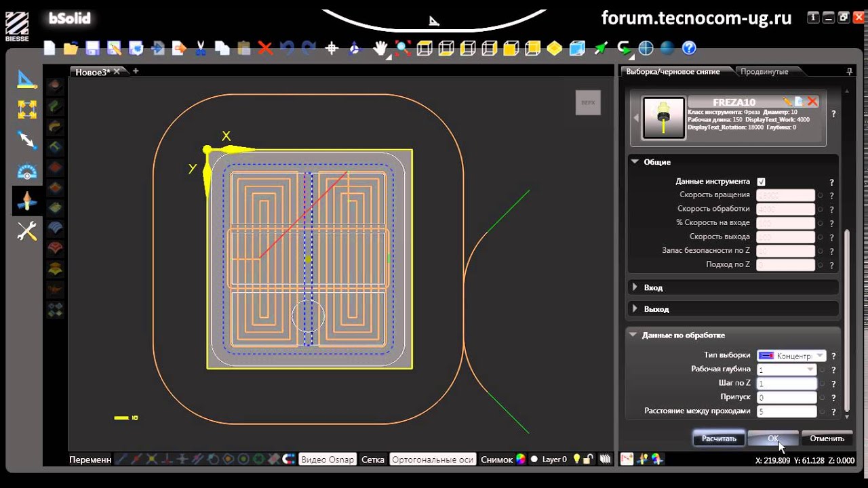Collapse the Данные по обработке section
Viewport: 868px width, 488px height.
point(633,335)
